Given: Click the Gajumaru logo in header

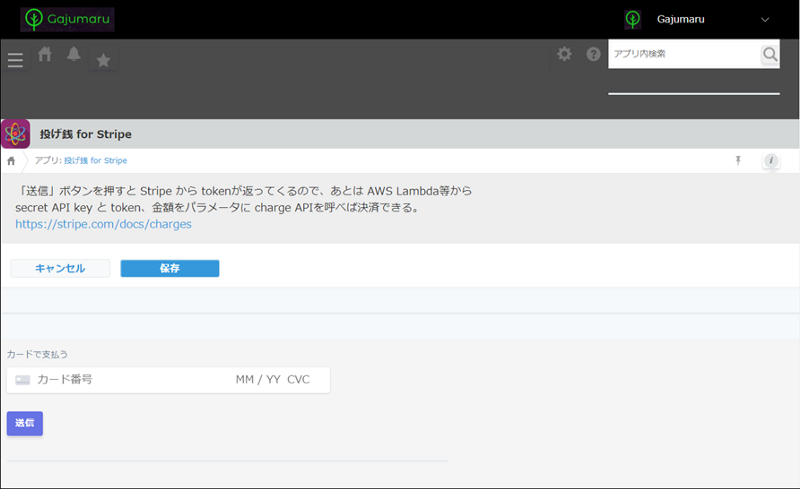Looking at the screenshot, I should pyautogui.click(x=67, y=19).
